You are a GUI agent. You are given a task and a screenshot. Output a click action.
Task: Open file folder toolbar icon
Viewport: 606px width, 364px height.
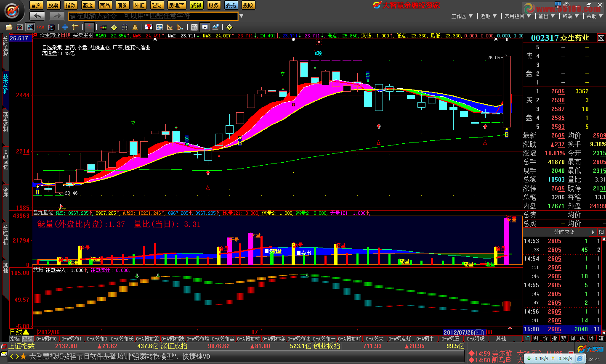(x=8, y=27)
